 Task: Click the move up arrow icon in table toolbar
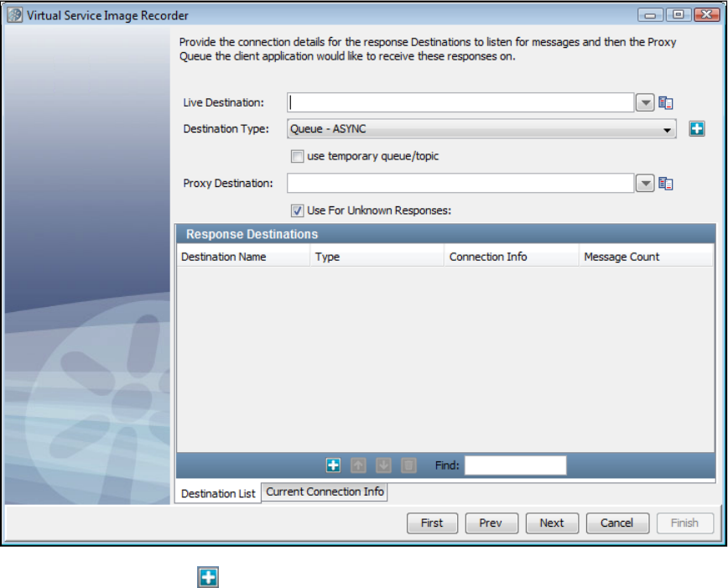tap(358, 465)
